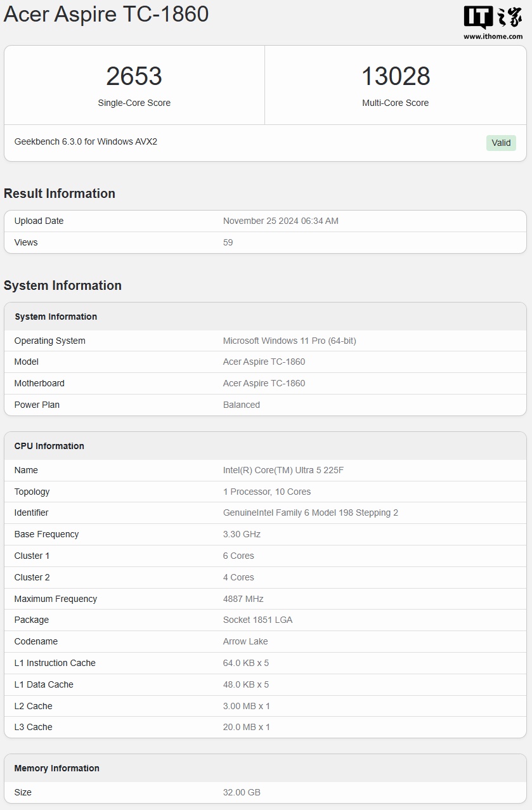Click the Motherboard row label

pyautogui.click(x=39, y=383)
